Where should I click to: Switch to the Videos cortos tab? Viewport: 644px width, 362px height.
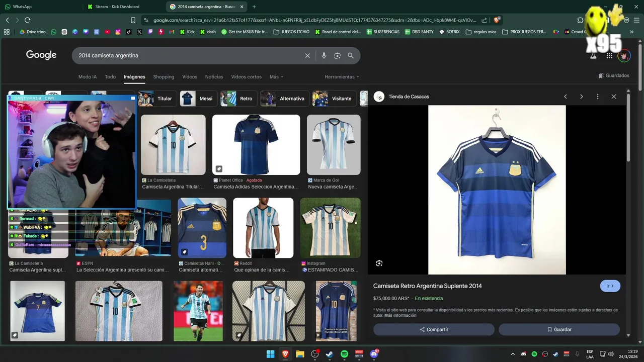246,77
